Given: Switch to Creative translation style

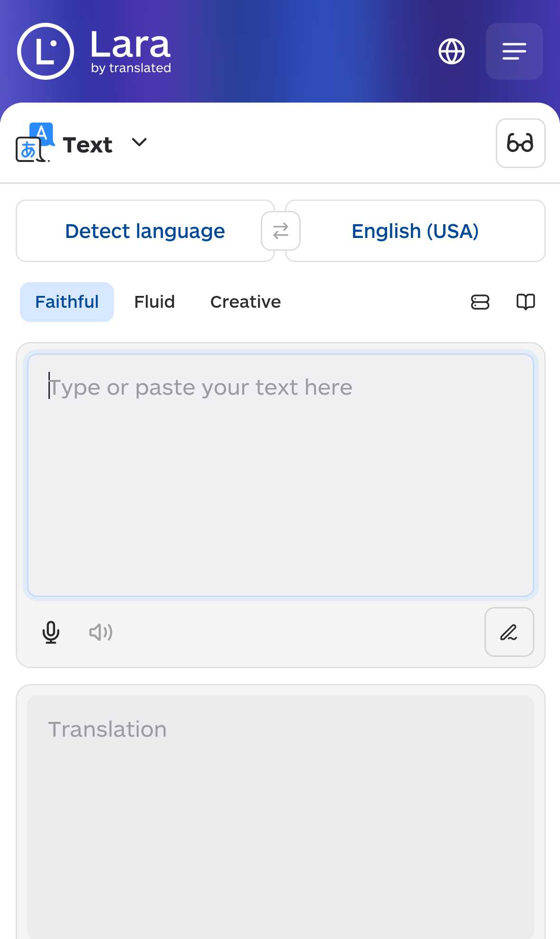Looking at the screenshot, I should (246, 302).
